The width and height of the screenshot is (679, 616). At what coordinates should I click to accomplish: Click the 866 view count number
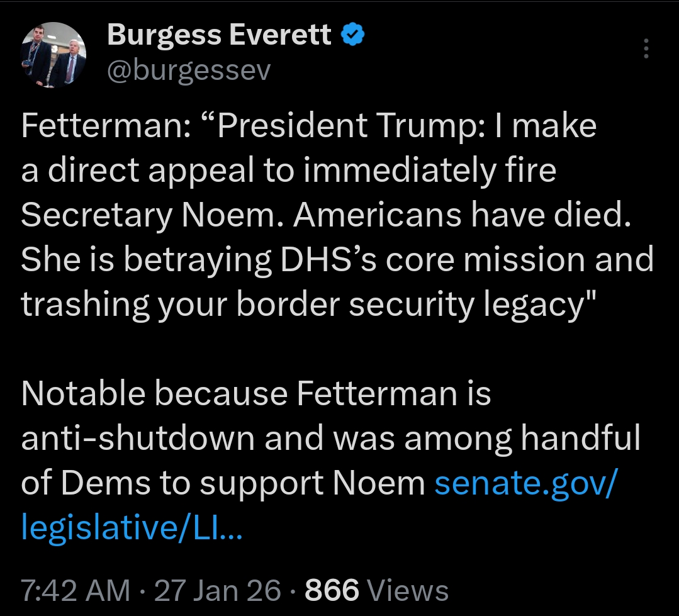click(x=332, y=591)
